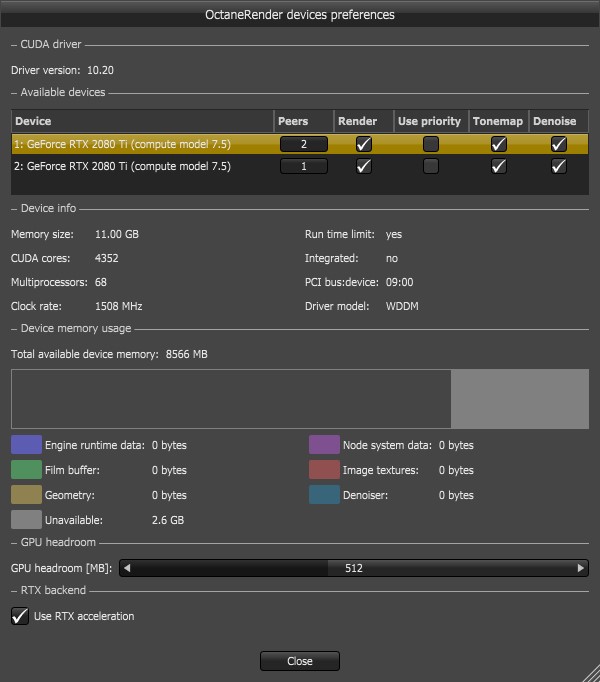600x682 pixels.
Task: Click the OctaneRender devices preferences title bar
Action: click(300, 14)
